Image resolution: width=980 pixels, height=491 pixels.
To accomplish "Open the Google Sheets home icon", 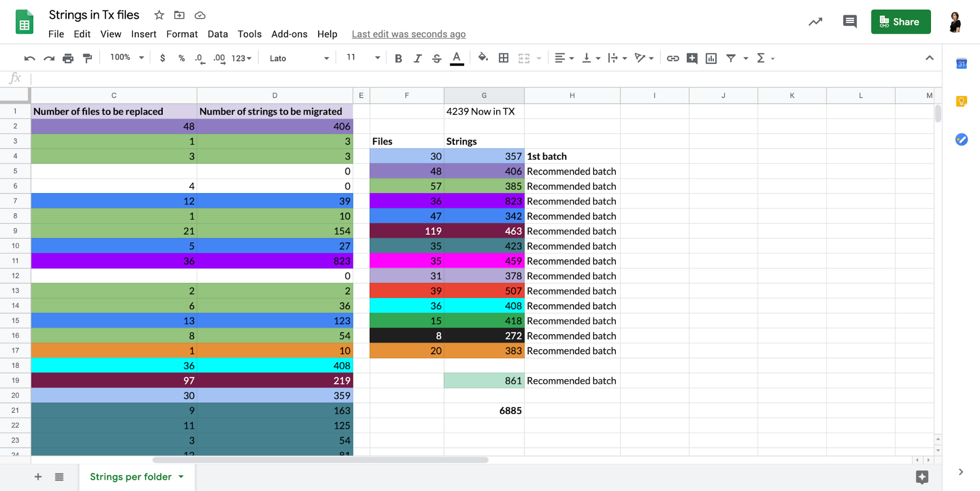I will coord(24,22).
